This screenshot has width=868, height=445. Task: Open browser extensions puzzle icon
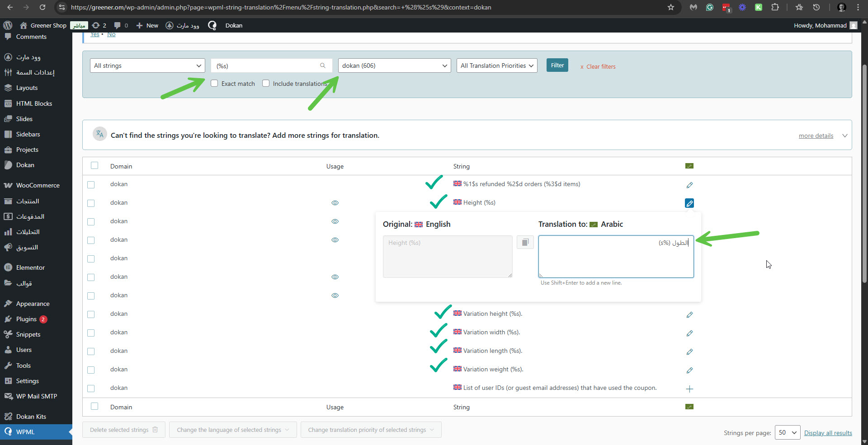[x=775, y=7]
